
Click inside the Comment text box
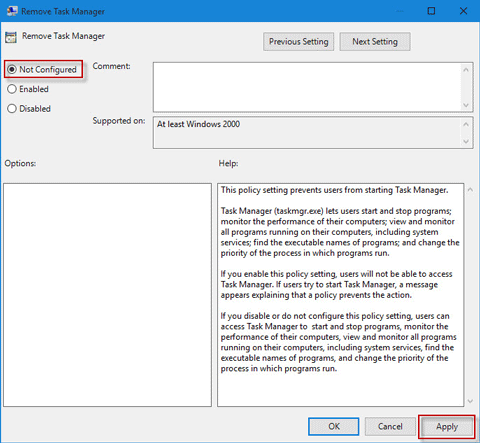(x=307, y=87)
